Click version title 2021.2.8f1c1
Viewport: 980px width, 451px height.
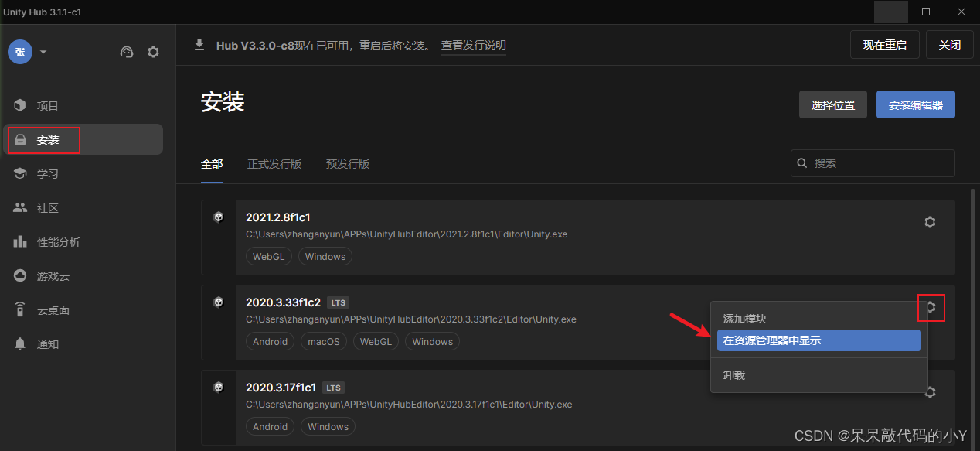coord(278,217)
